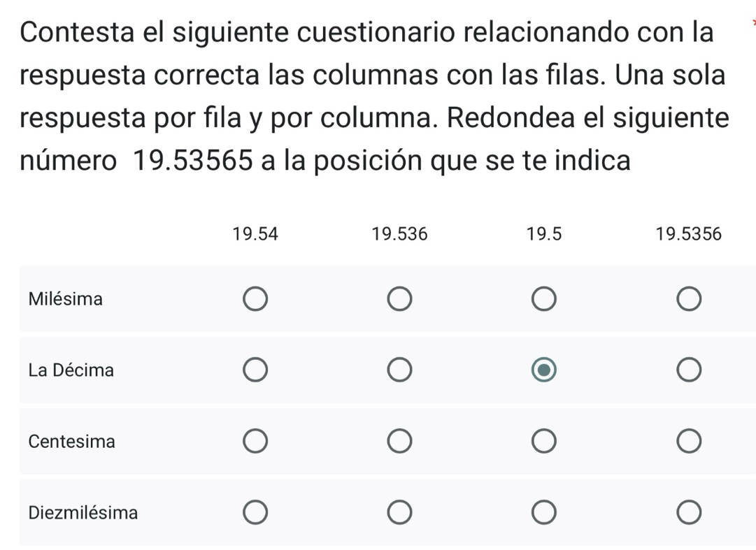The height and width of the screenshot is (550, 756).
Task: Pick 19.5356 in the Centesima row
Action: tap(688, 442)
